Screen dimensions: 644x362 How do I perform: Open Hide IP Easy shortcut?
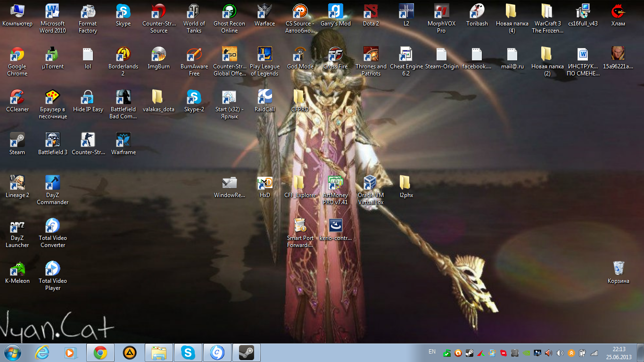point(88,100)
